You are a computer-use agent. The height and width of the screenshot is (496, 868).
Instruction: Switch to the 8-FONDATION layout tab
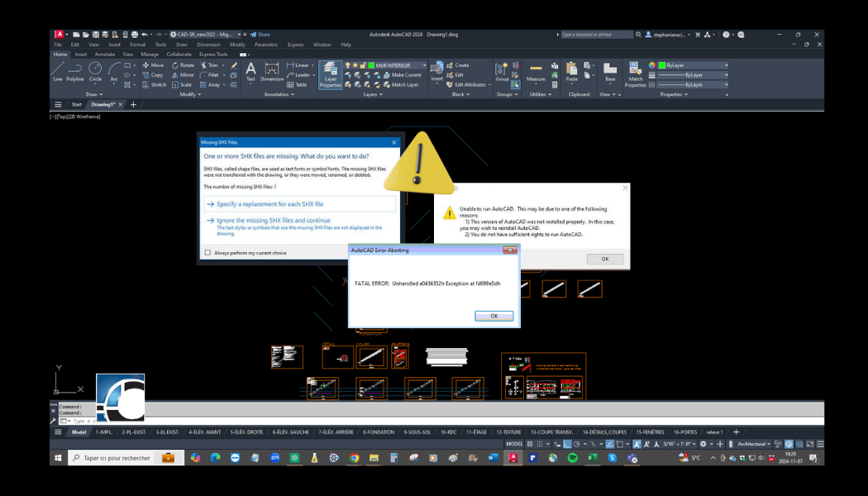(x=379, y=432)
